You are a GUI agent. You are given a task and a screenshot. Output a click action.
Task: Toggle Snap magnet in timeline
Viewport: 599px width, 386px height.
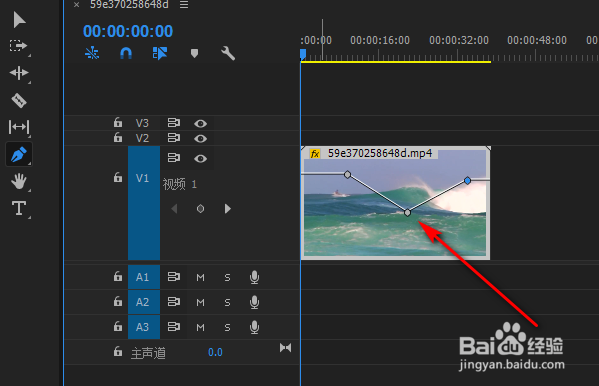pyautogui.click(x=126, y=53)
